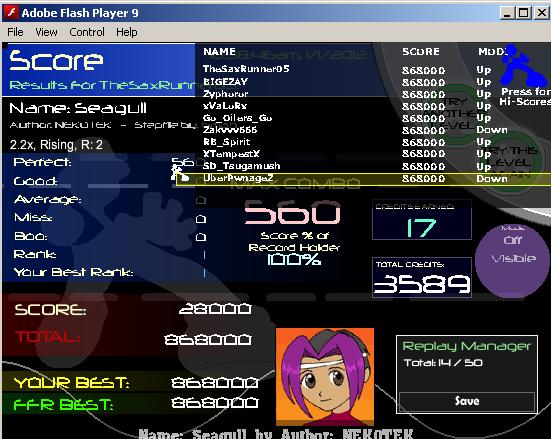Maximize the Flash Player window
The width and height of the screenshot is (551, 439).
tap(523, 13)
